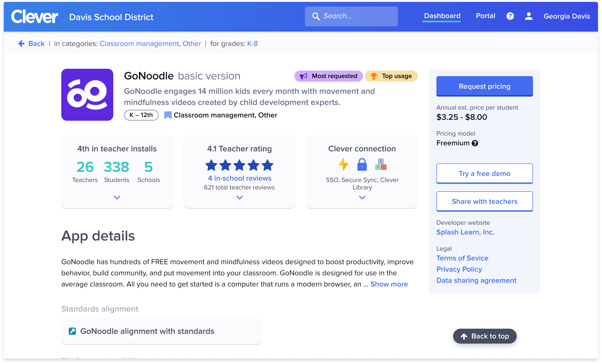Click the back arrow icon
602x364 pixels.
[21, 44]
